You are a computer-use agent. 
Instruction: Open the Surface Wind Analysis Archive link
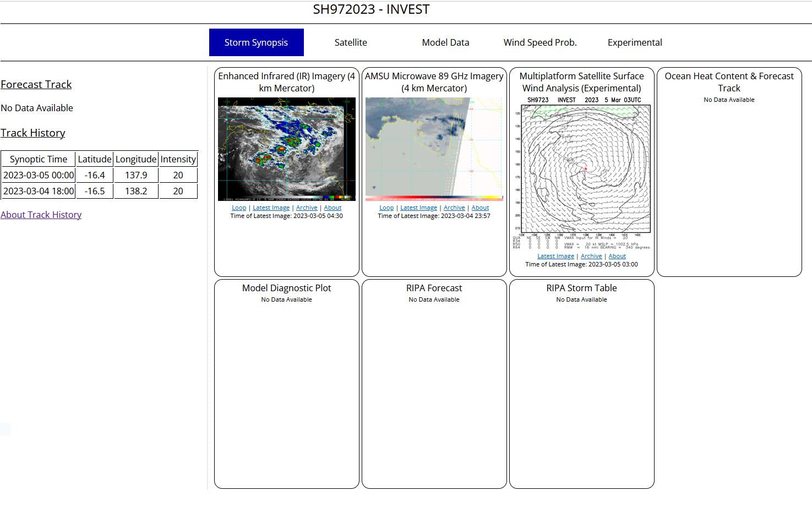pos(591,256)
